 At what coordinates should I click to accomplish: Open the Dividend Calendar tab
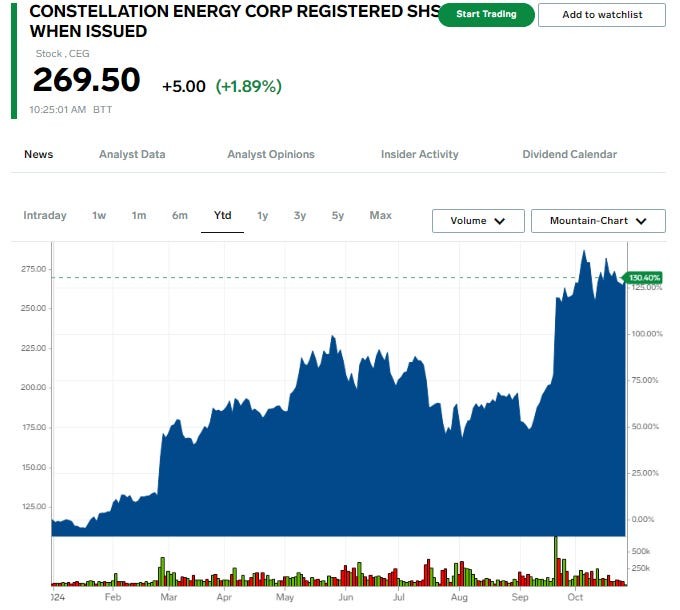pos(569,154)
